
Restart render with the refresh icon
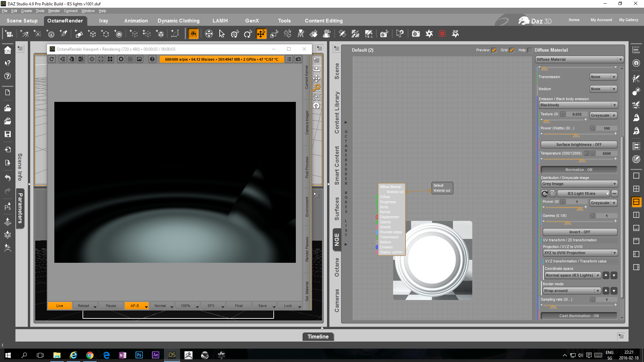tap(52, 59)
